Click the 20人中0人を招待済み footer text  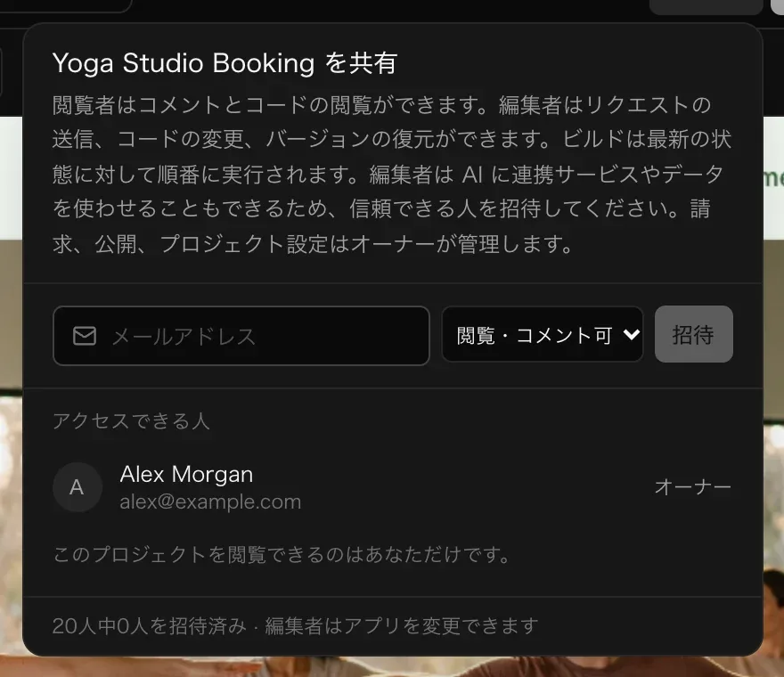click(x=149, y=626)
